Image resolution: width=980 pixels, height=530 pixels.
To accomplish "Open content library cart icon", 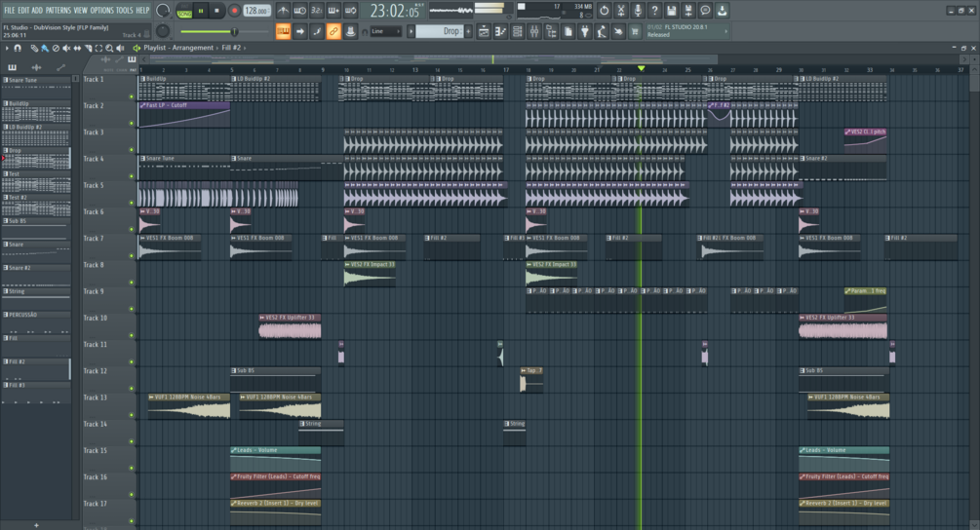I will click(635, 31).
